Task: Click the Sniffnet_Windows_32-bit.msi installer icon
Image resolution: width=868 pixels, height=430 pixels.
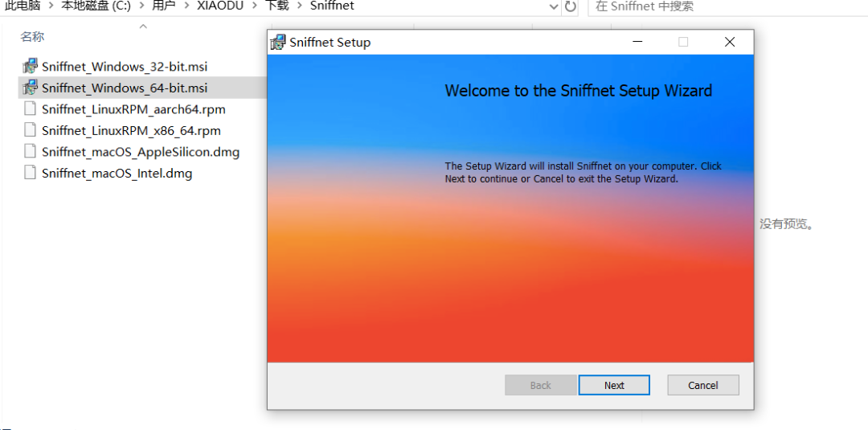Action: 30,66
